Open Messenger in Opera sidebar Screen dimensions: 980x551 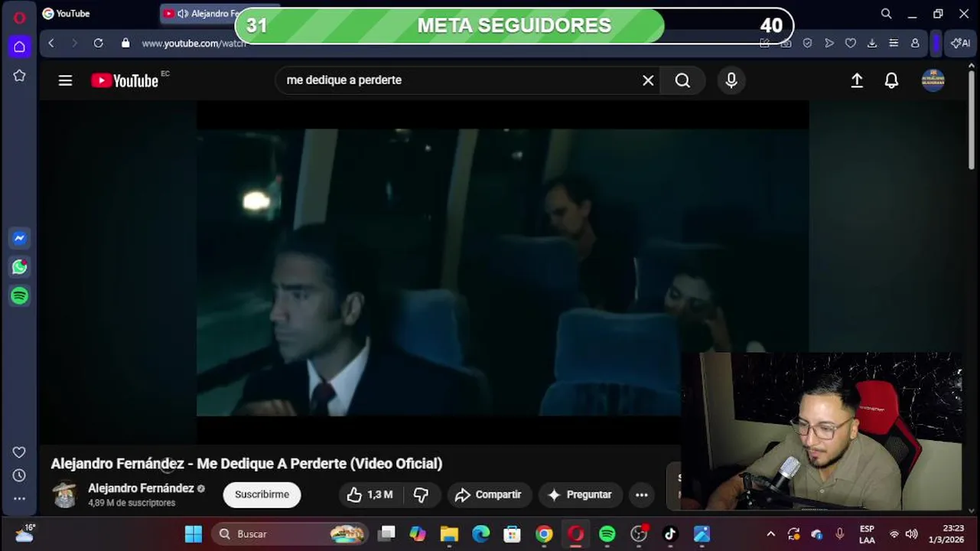click(20, 238)
